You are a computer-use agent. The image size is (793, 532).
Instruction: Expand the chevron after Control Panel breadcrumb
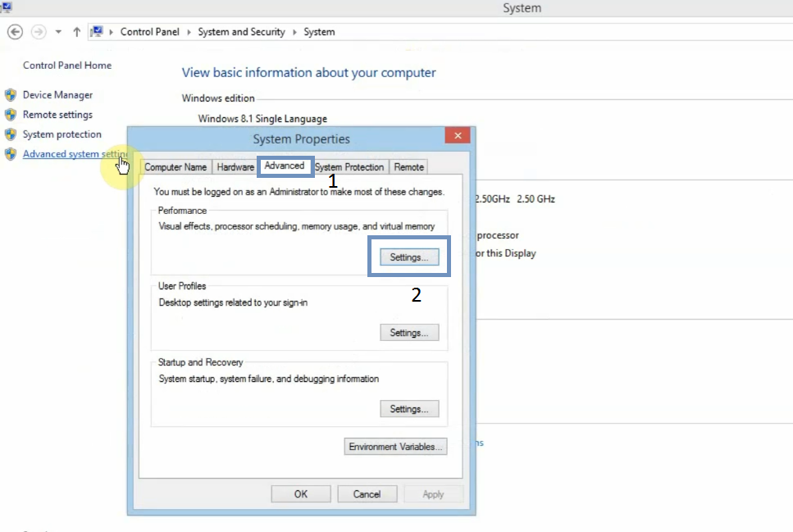(189, 32)
